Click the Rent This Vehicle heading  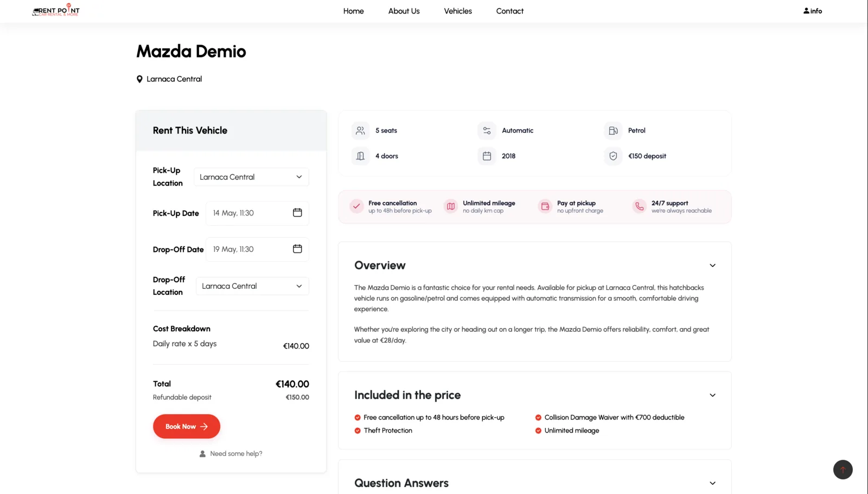pos(190,130)
